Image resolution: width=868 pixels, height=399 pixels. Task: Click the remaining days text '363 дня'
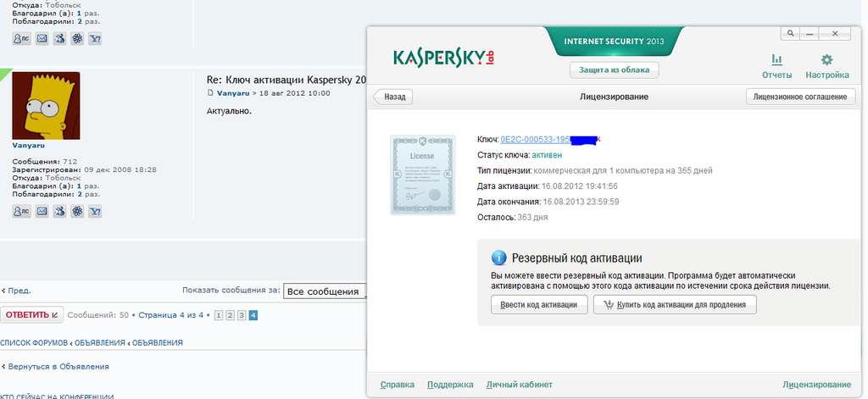[532, 218]
